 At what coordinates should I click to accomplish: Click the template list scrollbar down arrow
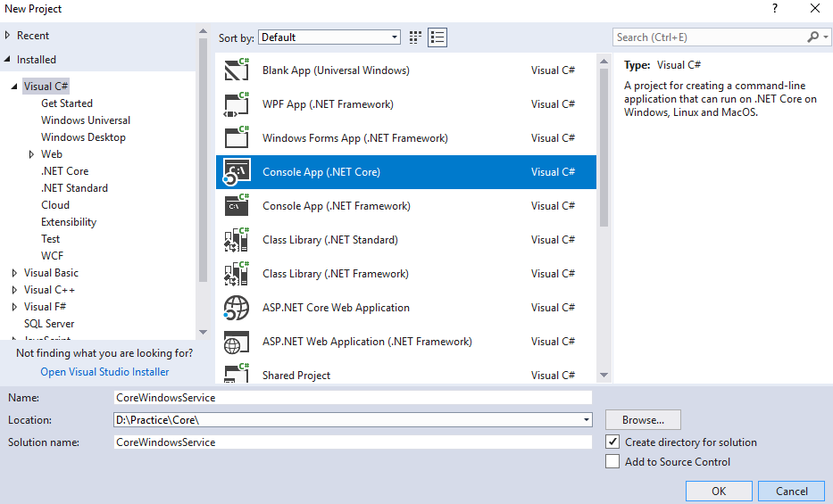pos(604,375)
